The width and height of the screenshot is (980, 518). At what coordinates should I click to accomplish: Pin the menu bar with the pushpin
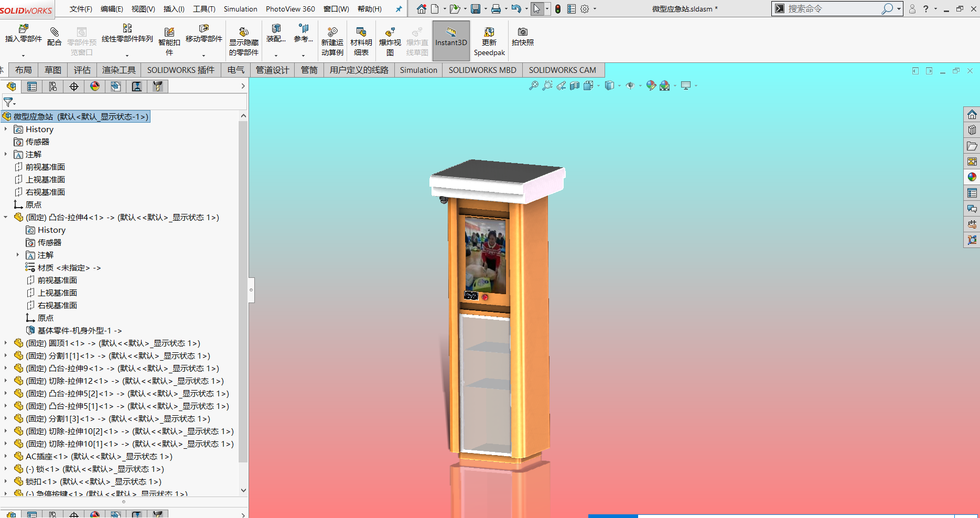pyautogui.click(x=399, y=9)
